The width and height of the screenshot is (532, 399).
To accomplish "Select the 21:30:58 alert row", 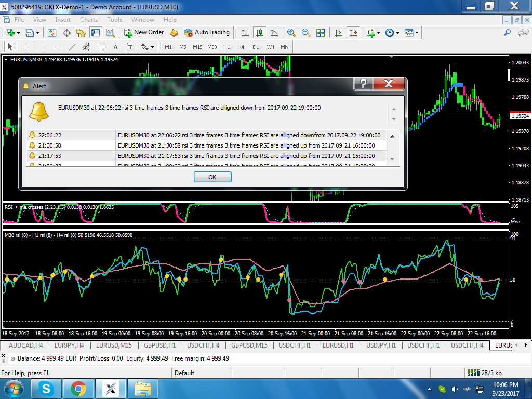I will pyautogui.click(x=206, y=145).
